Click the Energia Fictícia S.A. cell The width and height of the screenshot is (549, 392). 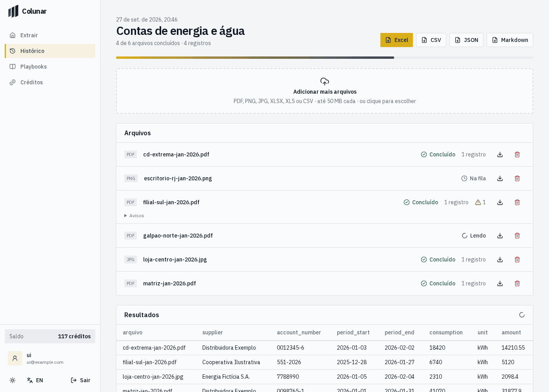tap(226, 377)
